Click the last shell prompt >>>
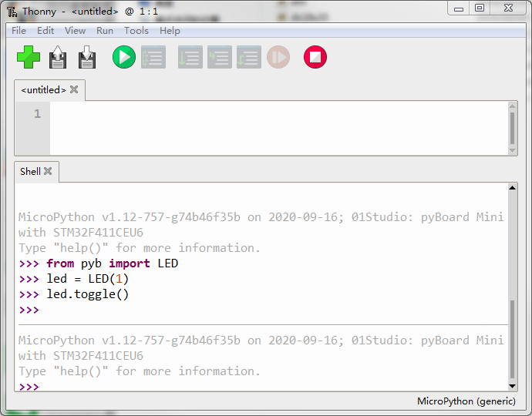 coord(29,387)
